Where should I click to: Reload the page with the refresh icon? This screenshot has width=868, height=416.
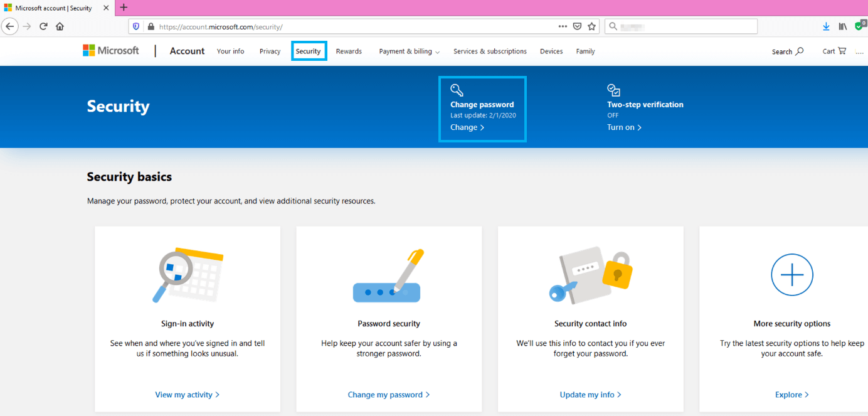pos(43,26)
